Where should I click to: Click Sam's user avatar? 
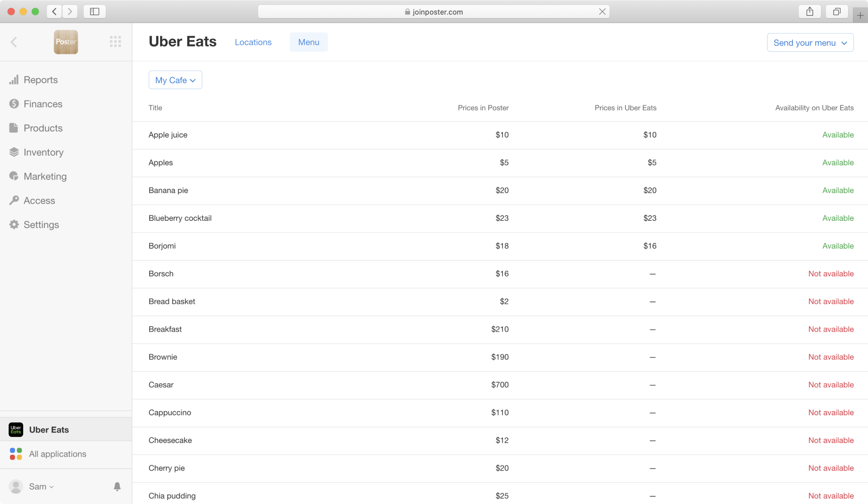(x=16, y=486)
